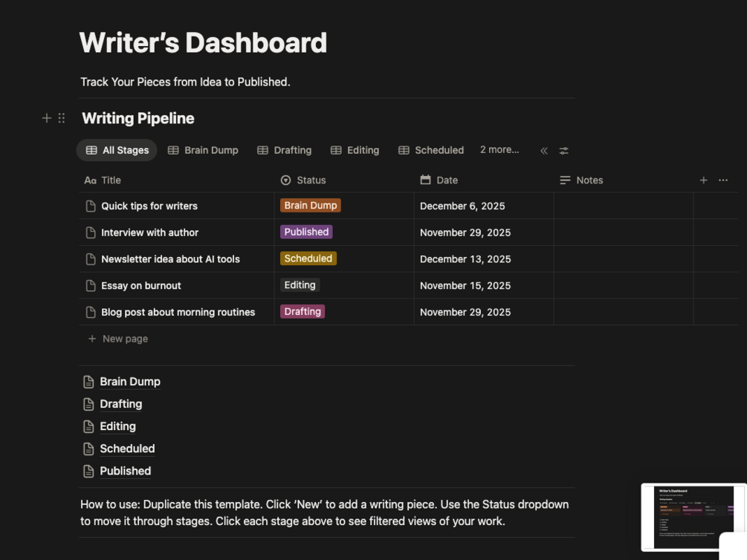This screenshot has height=560, width=747.
Task: Click the Editing subpage document icon
Action: [x=88, y=426]
